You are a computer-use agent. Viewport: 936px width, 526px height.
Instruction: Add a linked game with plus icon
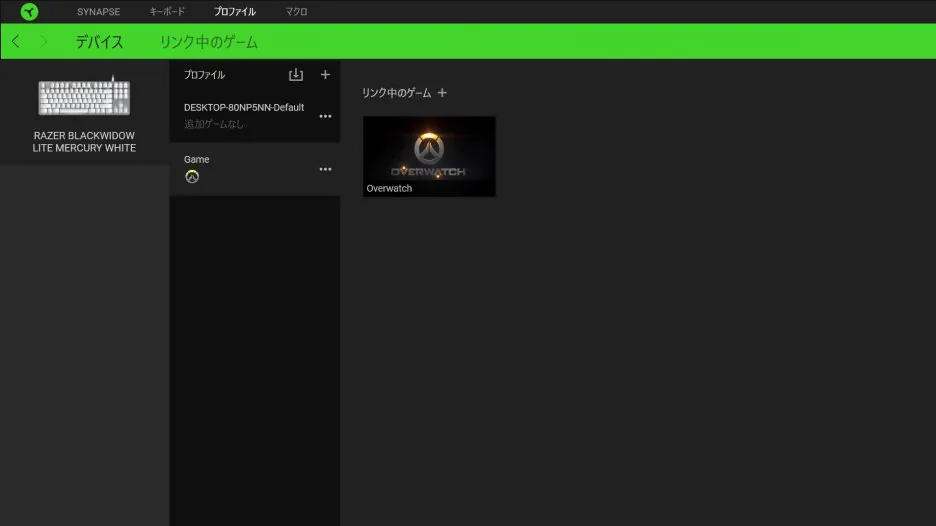[x=442, y=93]
